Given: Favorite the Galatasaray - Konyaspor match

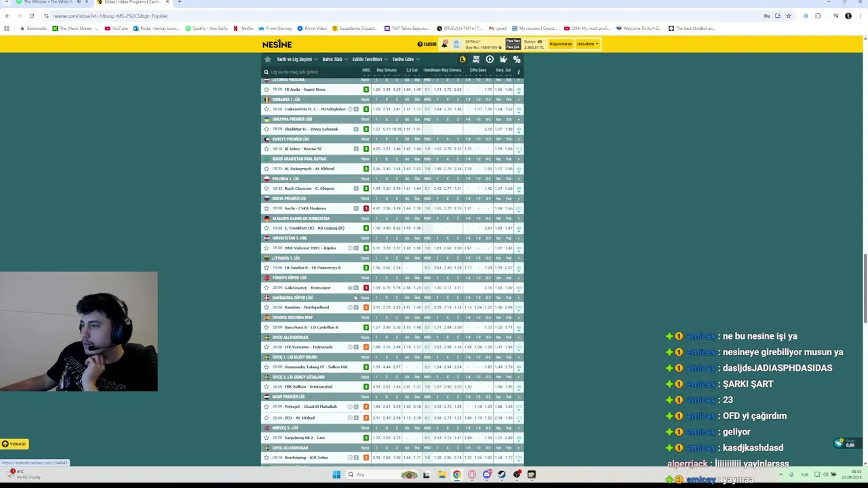Looking at the screenshot, I should pyautogui.click(x=267, y=287).
